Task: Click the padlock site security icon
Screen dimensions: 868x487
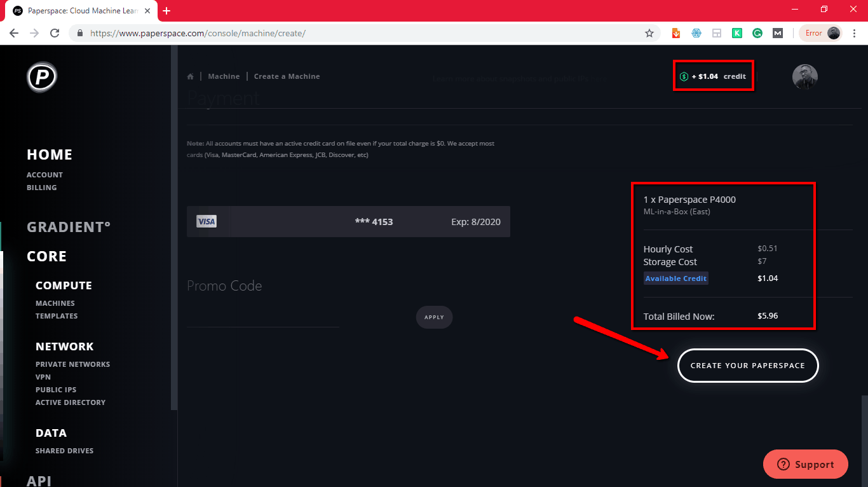Action: pyautogui.click(x=80, y=33)
